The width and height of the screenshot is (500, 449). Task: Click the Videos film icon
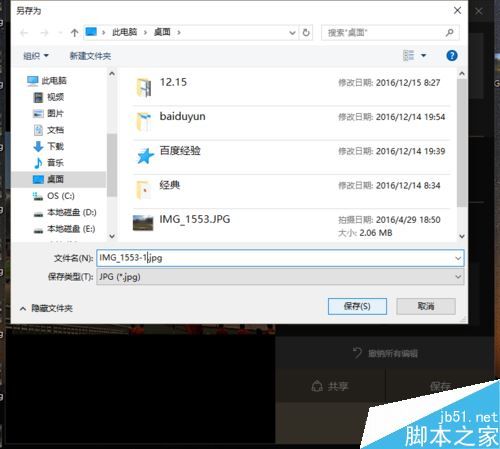click(x=38, y=97)
